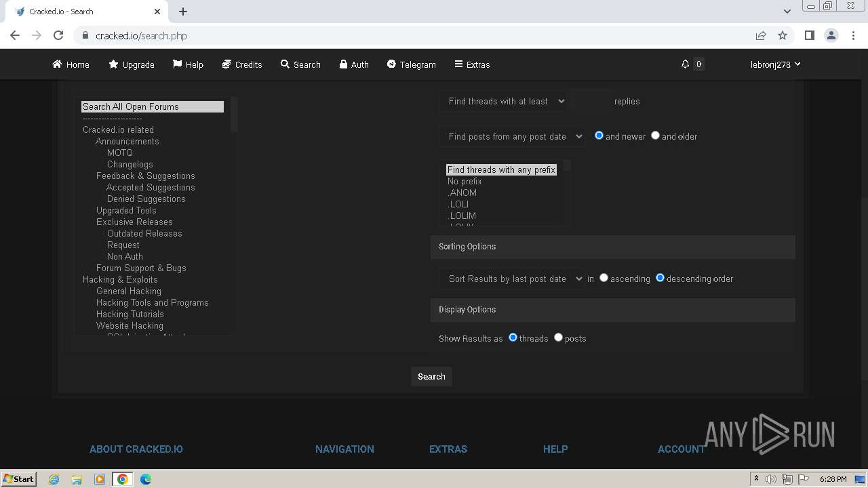The image size is (868, 488).
Task: Select 'Find threads with any prefix' option
Action: pos(501,170)
